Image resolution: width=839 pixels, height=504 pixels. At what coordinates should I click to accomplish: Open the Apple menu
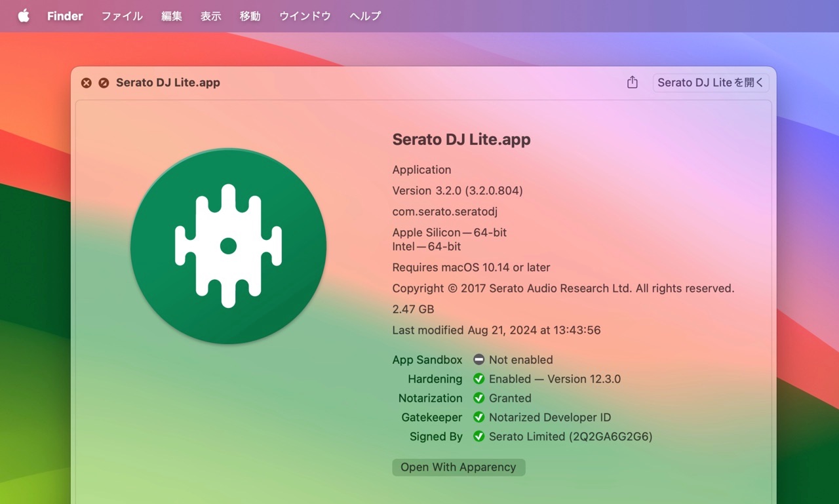[x=24, y=16]
